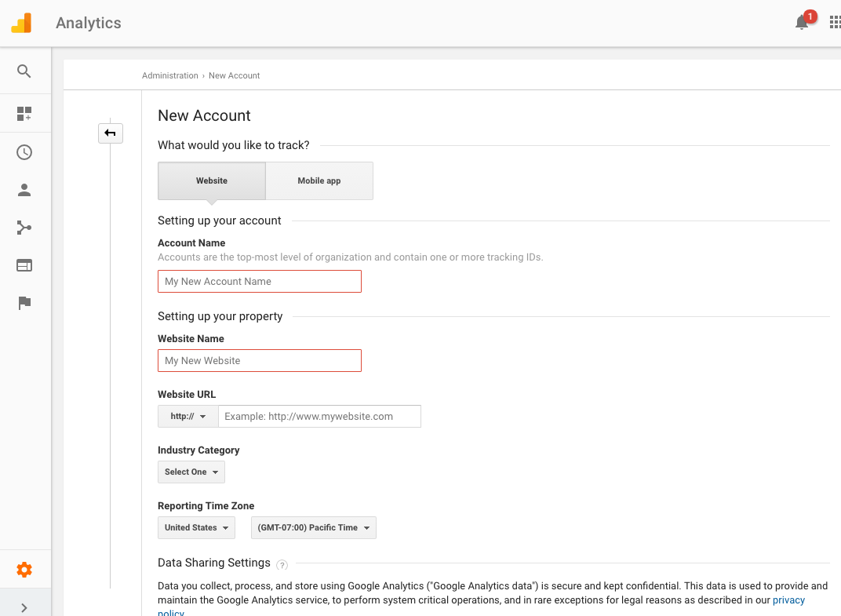Click the Website Name input field
The width and height of the screenshot is (841, 616).
tap(260, 361)
